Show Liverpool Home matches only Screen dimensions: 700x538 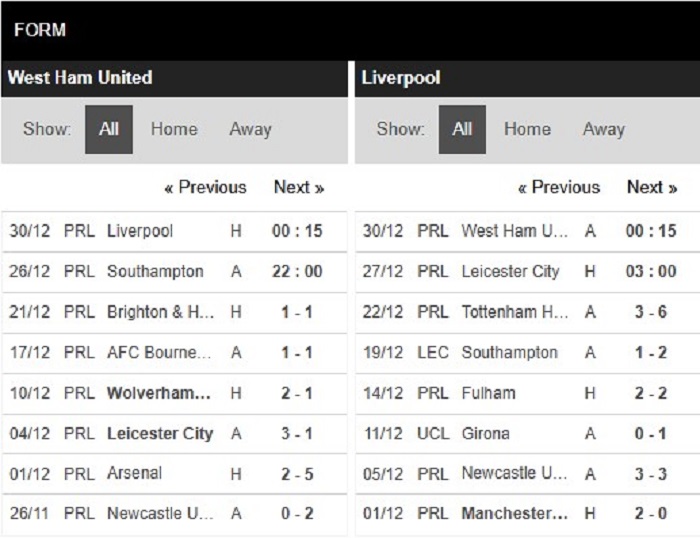(527, 129)
